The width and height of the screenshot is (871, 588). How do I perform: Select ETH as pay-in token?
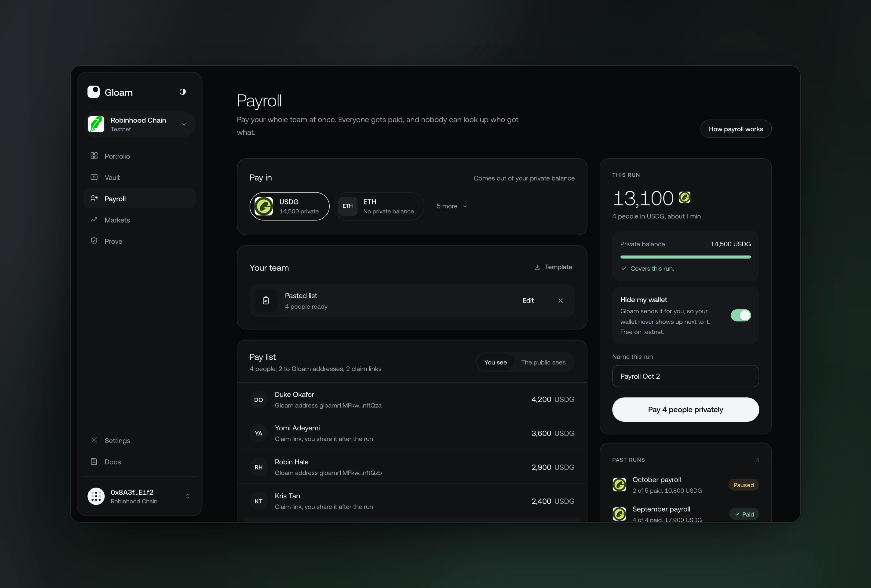[379, 206]
